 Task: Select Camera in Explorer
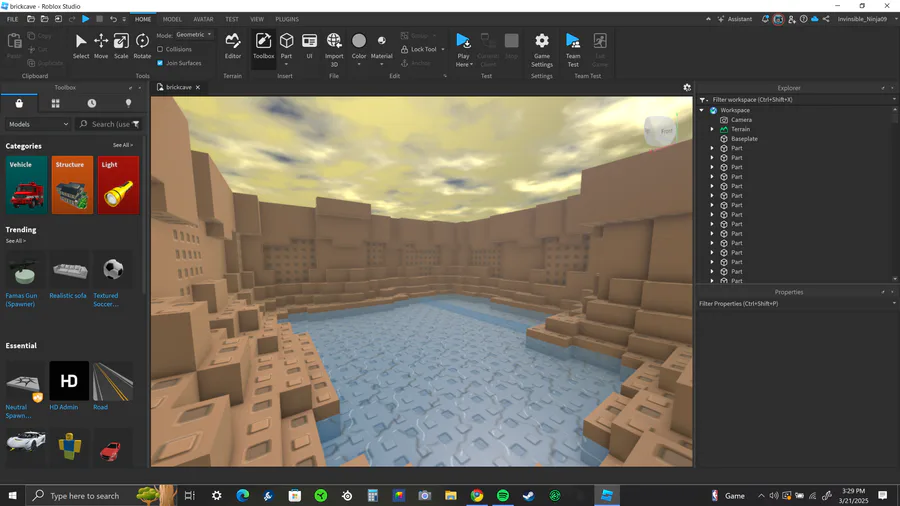click(741, 120)
